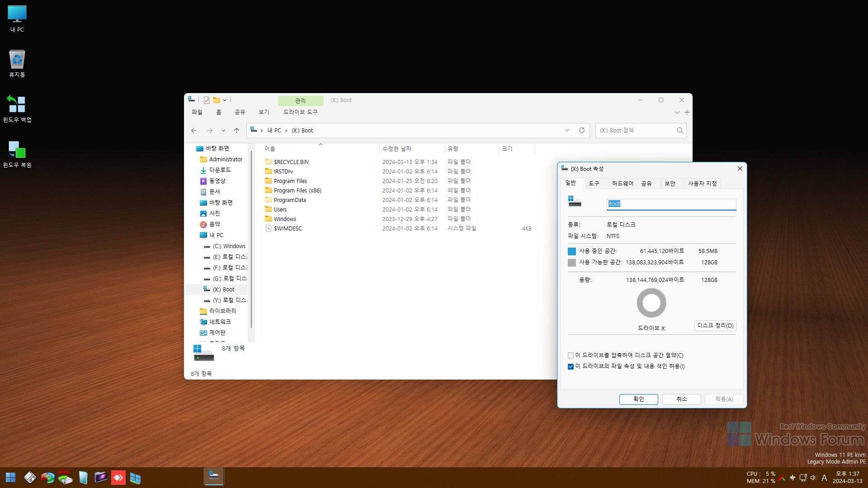Go forward with the Explorer forward arrow

pos(210,131)
